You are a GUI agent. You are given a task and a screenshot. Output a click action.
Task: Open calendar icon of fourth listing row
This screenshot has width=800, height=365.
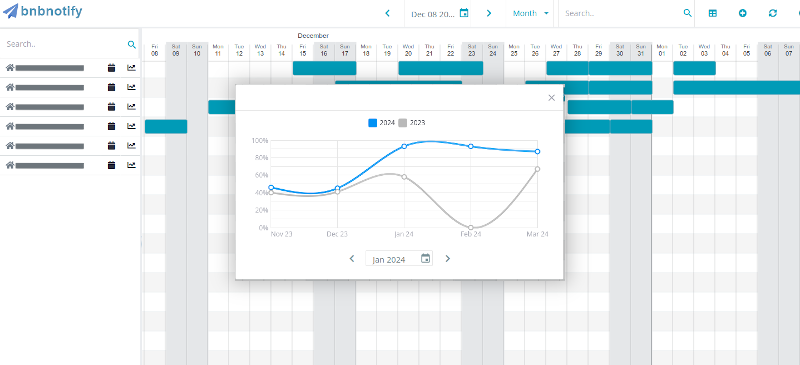pyautogui.click(x=112, y=126)
